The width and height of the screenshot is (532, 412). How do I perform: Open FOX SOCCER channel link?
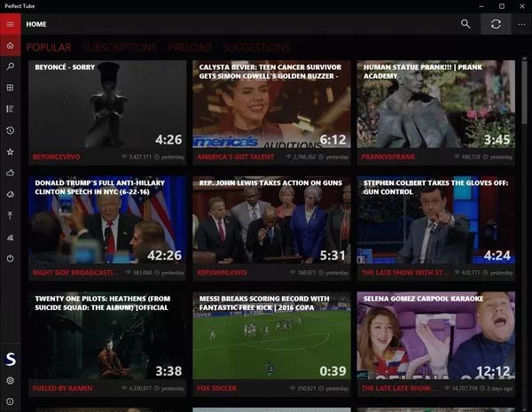pos(217,388)
